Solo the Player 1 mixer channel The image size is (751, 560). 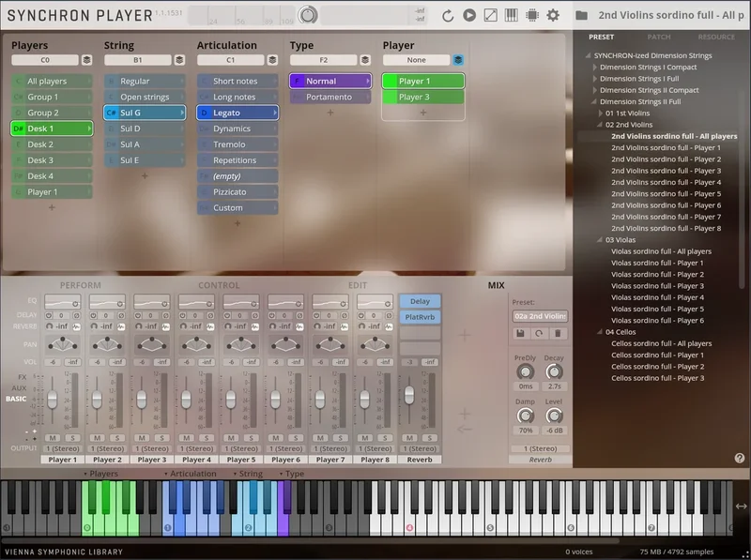click(73, 437)
